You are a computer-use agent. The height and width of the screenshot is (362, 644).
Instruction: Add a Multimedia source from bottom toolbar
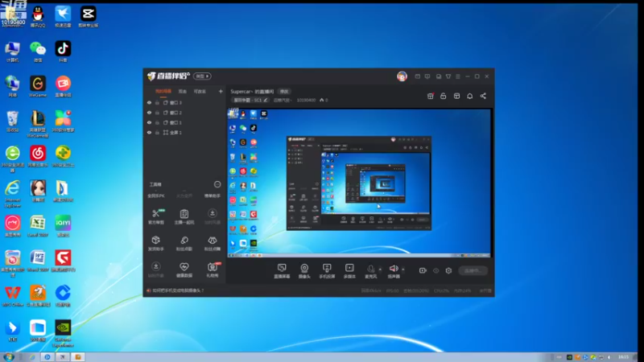(x=349, y=271)
